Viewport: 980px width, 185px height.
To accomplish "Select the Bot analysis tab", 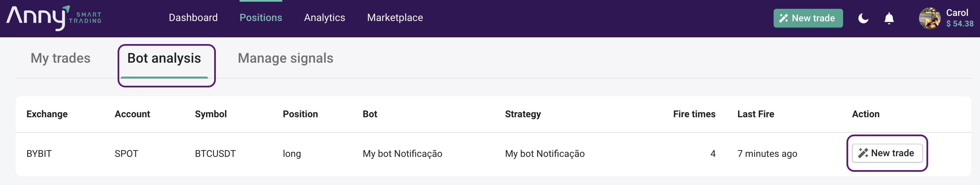I will tap(164, 58).
